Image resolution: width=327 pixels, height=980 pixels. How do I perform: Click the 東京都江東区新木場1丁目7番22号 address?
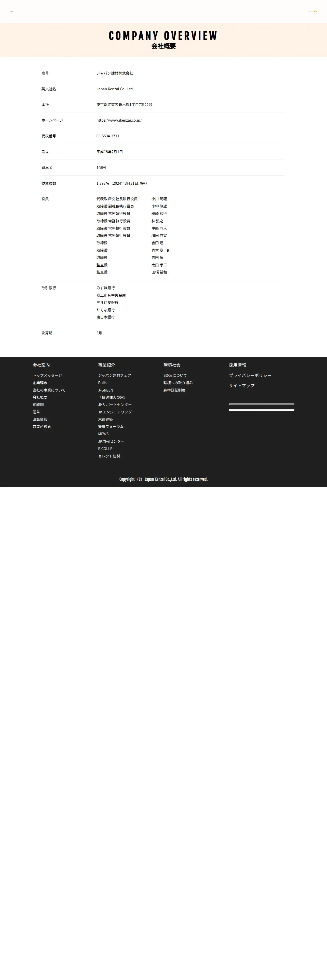point(124,105)
